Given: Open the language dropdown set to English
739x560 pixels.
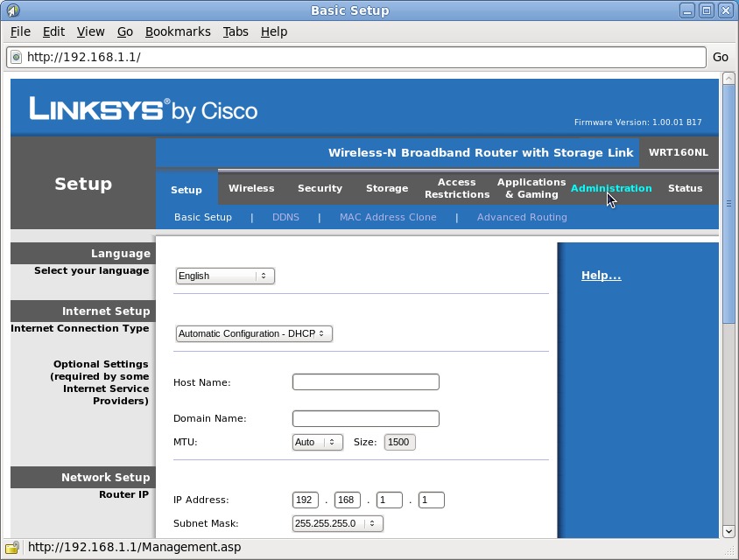Looking at the screenshot, I should (x=225, y=276).
